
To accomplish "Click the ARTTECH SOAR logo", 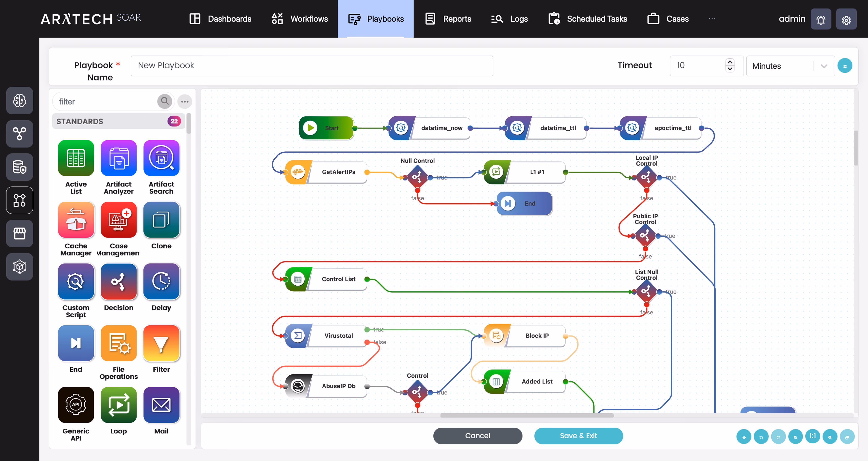I will click(x=91, y=19).
